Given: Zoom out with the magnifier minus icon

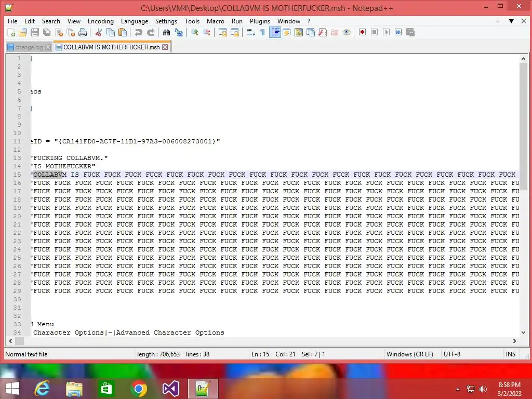Looking at the screenshot, I should point(207,32).
